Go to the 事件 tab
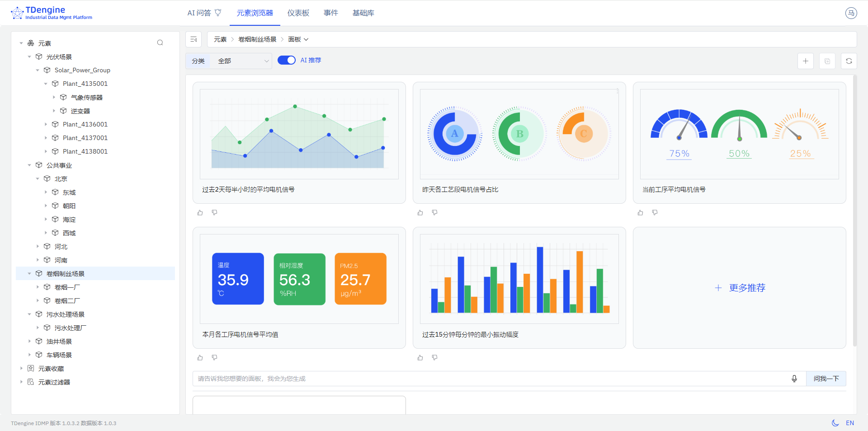868x431 pixels. (331, 13)
